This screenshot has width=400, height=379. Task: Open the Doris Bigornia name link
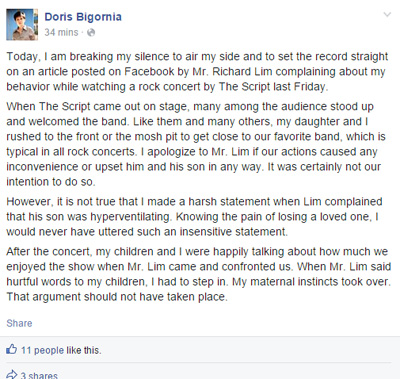tap(83, 17)
